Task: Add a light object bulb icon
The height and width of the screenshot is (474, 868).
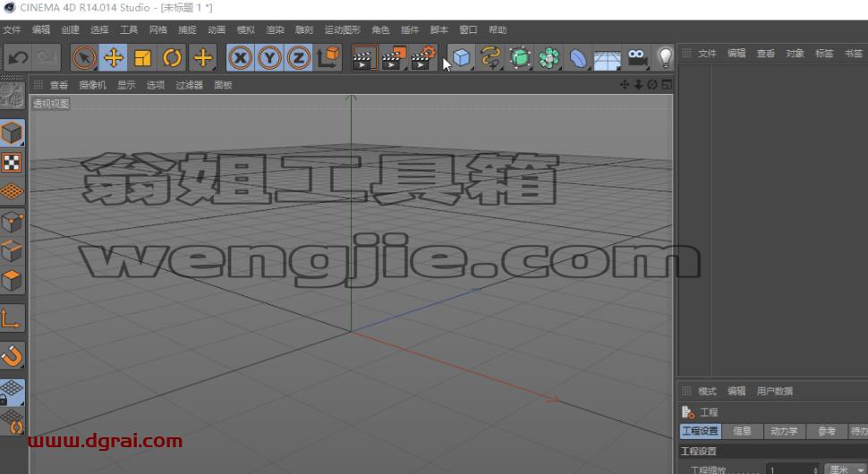Action: [x=665, y=57]
